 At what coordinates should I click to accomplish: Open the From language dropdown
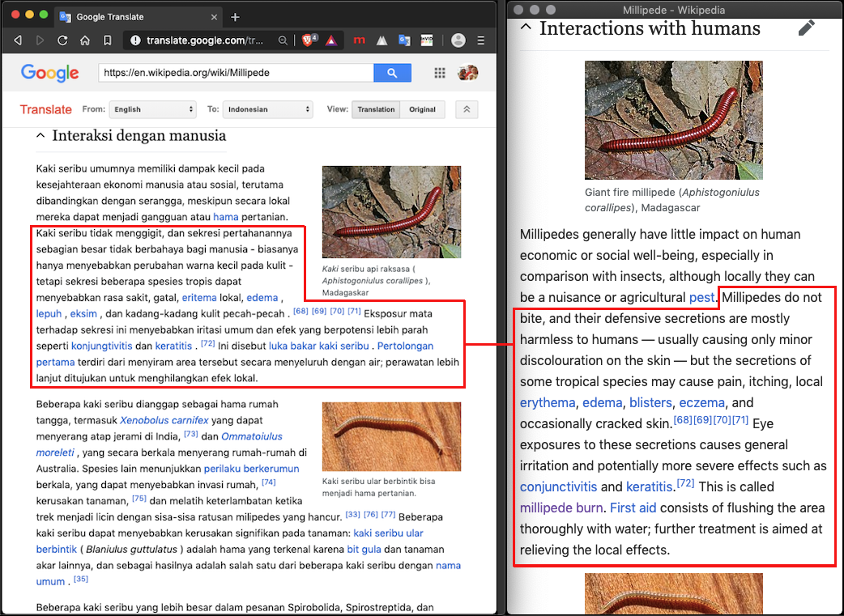tap(153, 109)
